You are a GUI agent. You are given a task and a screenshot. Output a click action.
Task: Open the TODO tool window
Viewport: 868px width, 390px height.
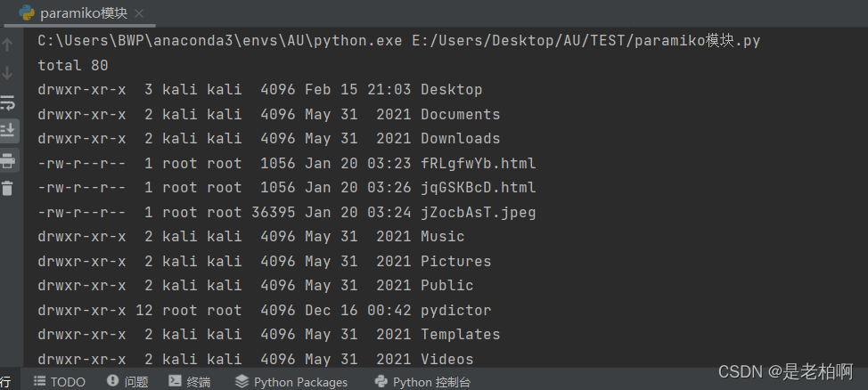pyautogui.click(x=59, y=382)
